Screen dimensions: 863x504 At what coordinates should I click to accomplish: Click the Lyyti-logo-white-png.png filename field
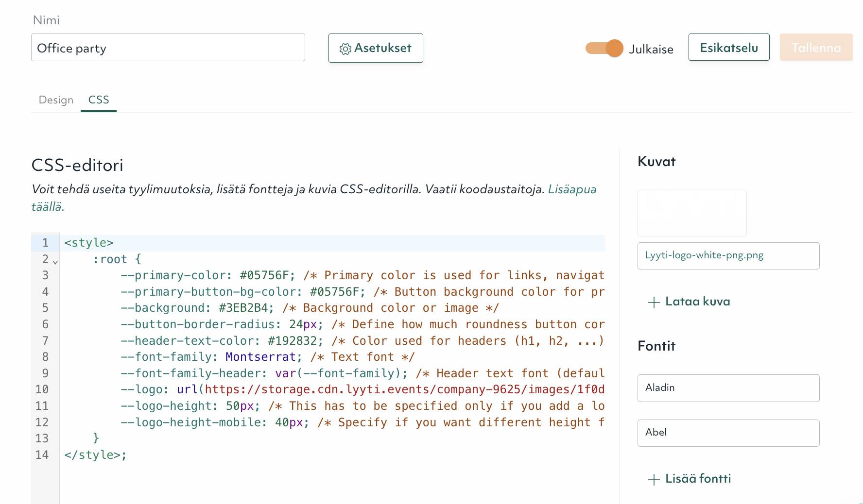coord(728,255)
